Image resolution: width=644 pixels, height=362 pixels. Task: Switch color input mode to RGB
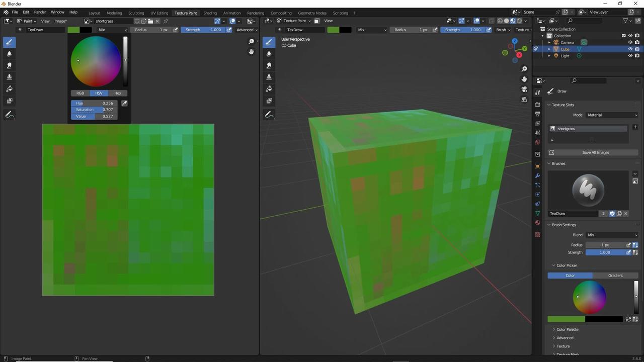pos(80,93)
